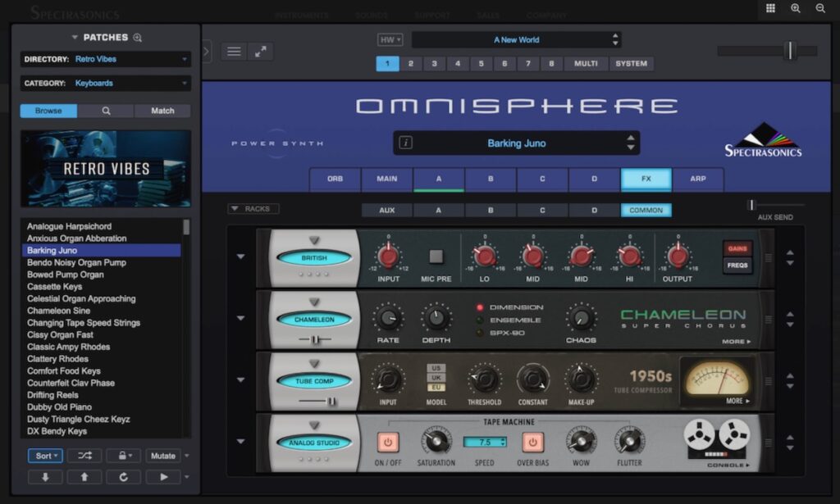Select Cassette Keys in the patch list
The width and height of the screenshot is (840, 504).
pyautogui.click(x=55, y=287)
